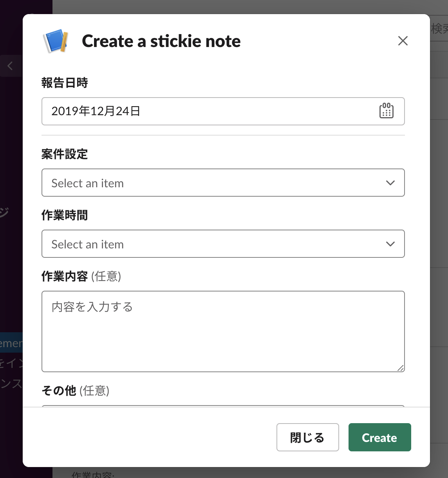The image size is (448, 478).
Task: Click the その他 input field below
Action: pyautogui.click(x=223, y=406)
